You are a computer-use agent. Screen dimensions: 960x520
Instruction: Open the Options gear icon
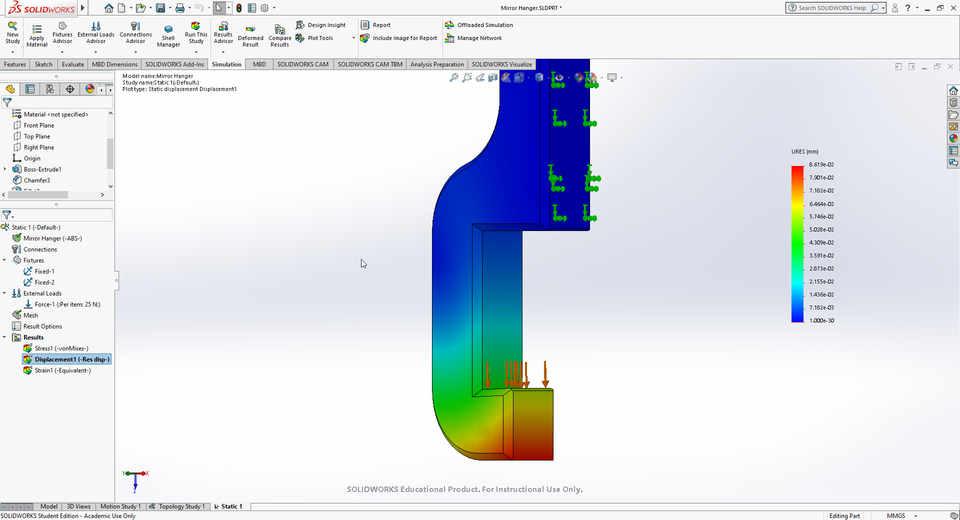click(264, 8)
